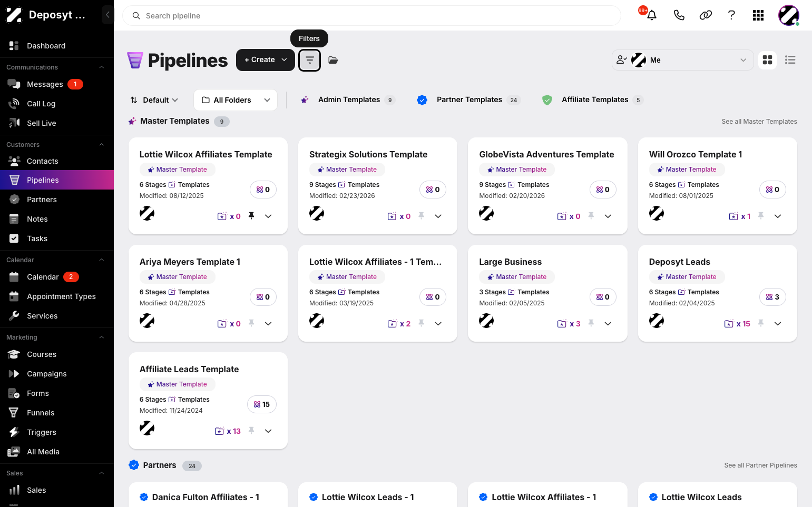Click the phone dialer icon in header
The width and height of the screenshot is (812, 507).
click(x=679, y=15)
